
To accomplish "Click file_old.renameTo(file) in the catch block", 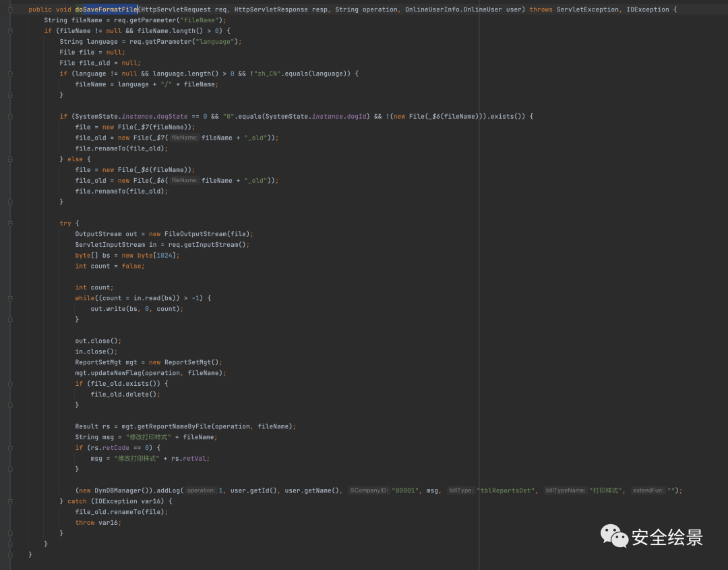I will pos(120,512).
